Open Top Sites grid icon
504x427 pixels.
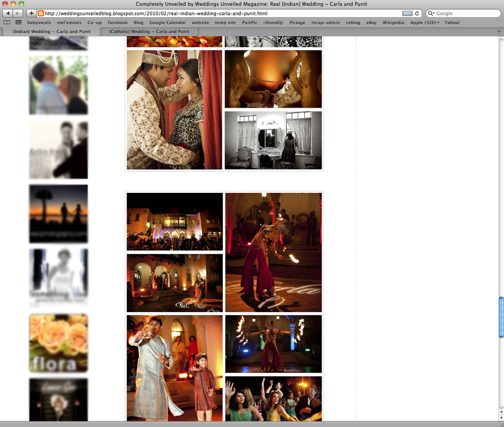tap(18, 23)
